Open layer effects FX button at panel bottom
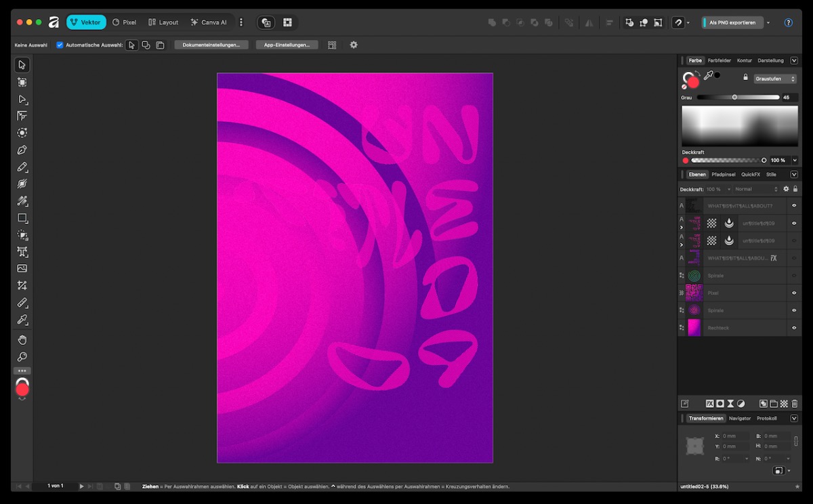The width and height of the screenshot is (813, 504). point(709,404)
